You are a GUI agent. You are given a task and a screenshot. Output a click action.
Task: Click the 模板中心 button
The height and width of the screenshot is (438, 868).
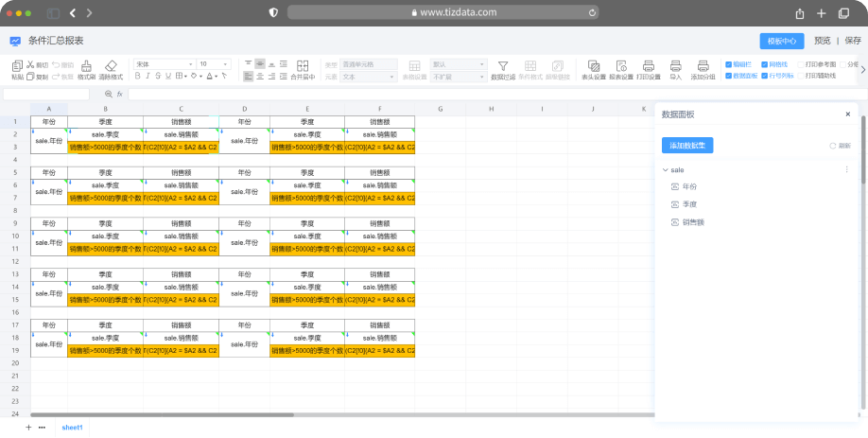click(781, 41)
